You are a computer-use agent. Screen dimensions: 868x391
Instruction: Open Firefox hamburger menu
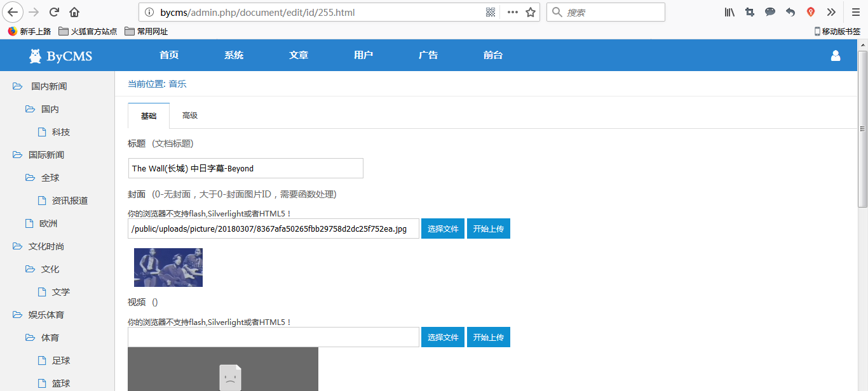click(x=856, y=12)
